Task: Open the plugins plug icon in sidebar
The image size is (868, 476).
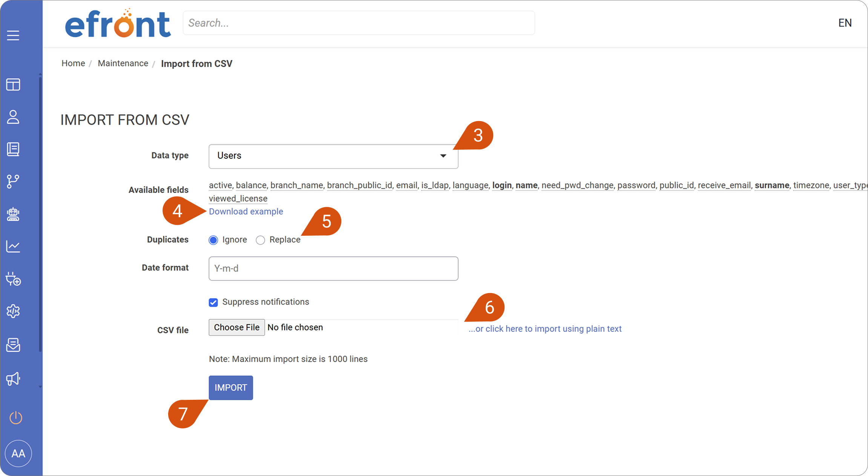Action: pyautogui.click(x=13, y=279)
